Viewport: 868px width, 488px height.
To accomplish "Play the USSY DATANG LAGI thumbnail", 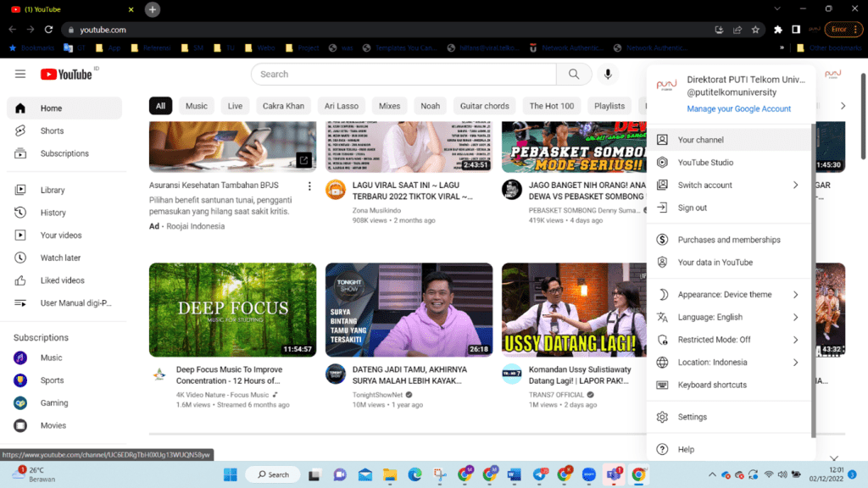I will (574, 310).
